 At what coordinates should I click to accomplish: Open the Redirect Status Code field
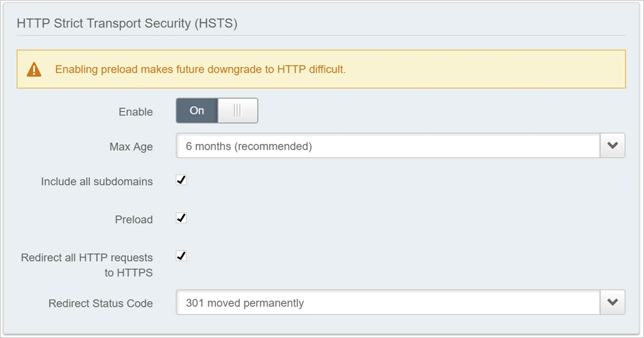point(388,303)
